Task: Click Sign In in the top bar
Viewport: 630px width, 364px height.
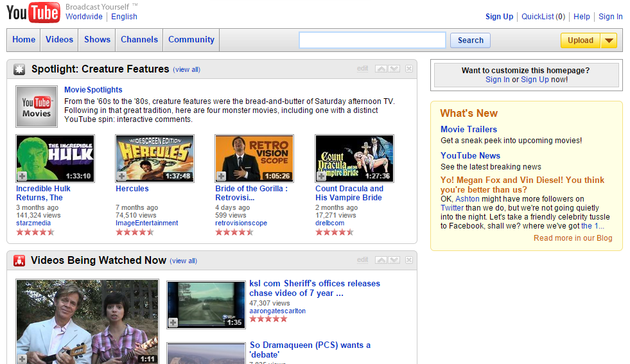Action: tap(610, 17)
